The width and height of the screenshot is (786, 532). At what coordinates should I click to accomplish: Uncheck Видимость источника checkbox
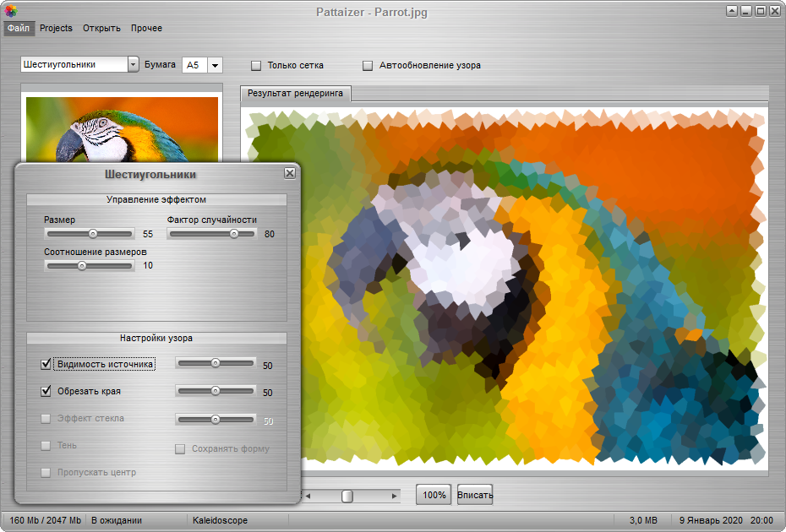46,364
